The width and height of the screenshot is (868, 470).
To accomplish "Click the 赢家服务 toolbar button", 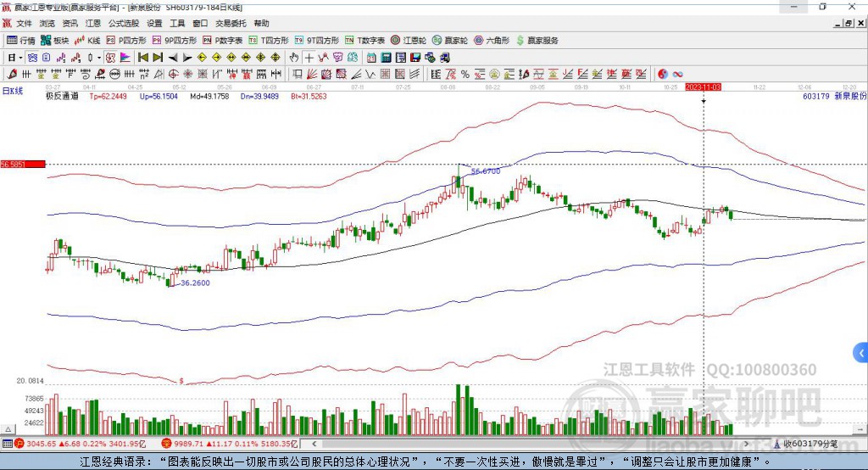I will [537, 41].
